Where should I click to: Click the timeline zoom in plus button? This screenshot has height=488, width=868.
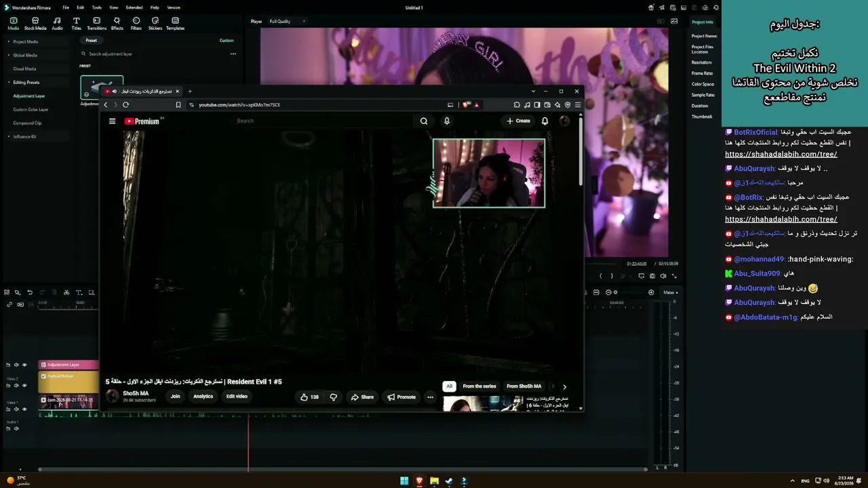[x=651, y=292]
